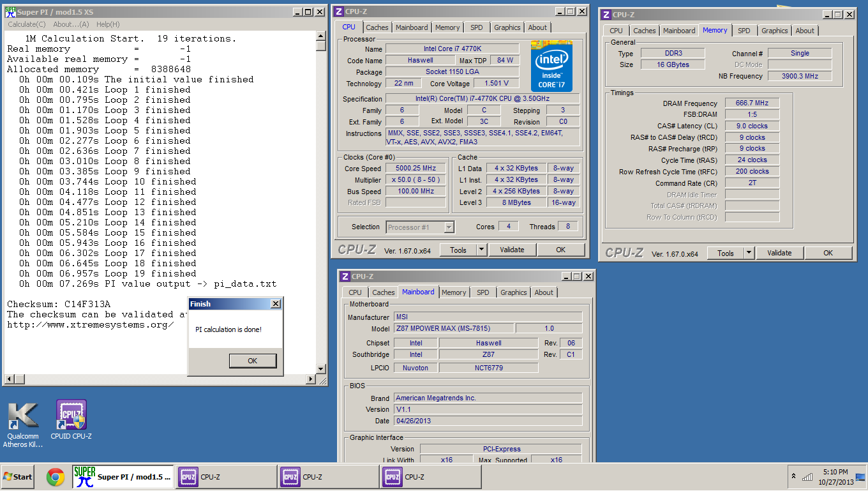Viewport: 868px width, 491px height.
Task: Switch to About tab in Mainboard window
Action: [x=544, y=292]
